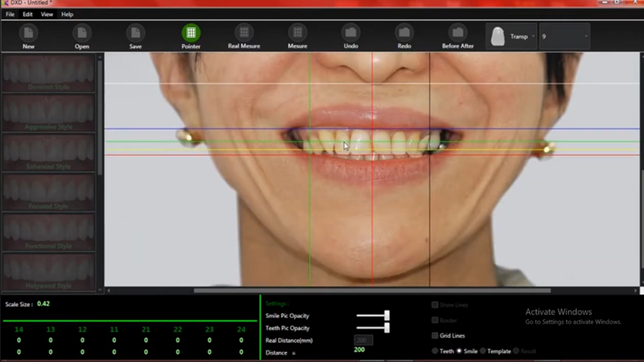Image resolution: width=644 pixels, height=362 pixels.
Task: Enable the Grid Lines checkbox
Action: coord(435,336)
